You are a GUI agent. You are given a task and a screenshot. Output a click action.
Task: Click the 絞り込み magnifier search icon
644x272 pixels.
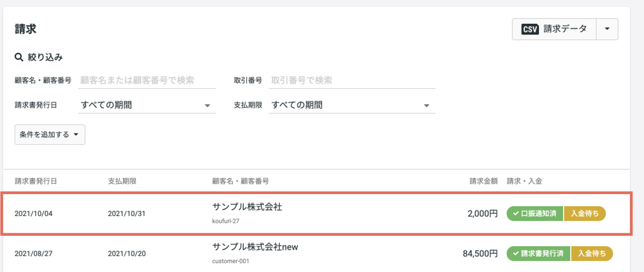[19, 57]
